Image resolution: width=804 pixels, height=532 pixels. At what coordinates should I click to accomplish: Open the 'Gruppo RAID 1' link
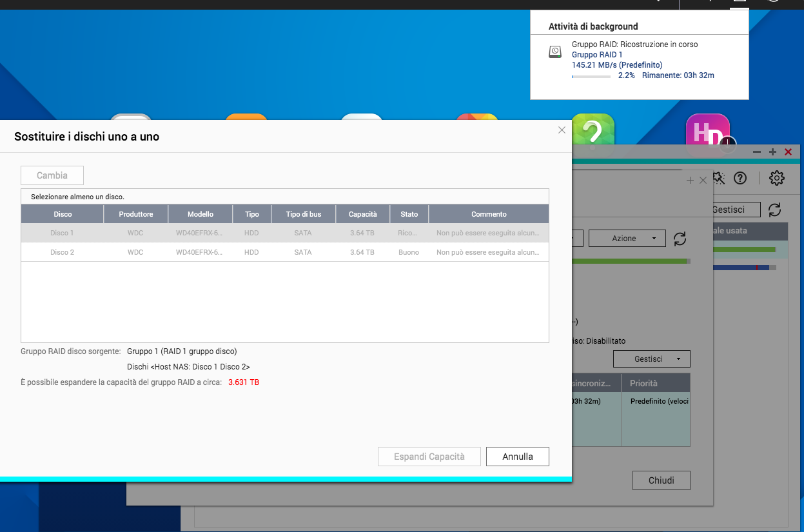coord(597,55)
